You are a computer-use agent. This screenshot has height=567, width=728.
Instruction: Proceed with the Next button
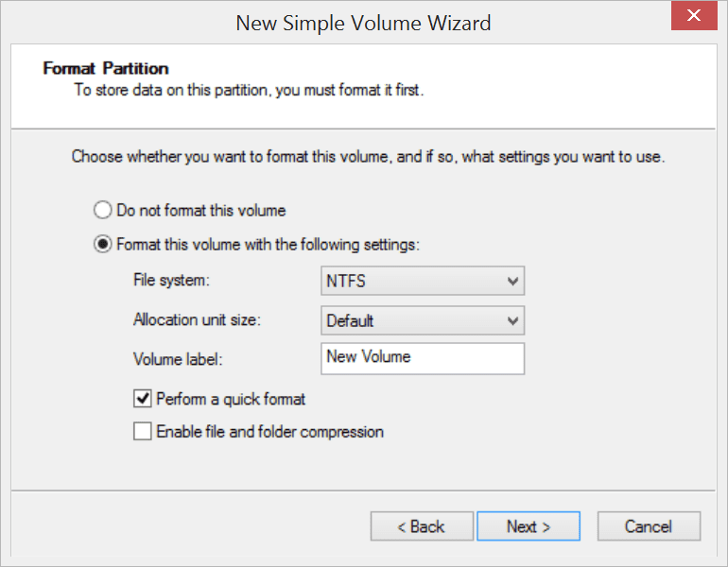[x=529, y=526]
